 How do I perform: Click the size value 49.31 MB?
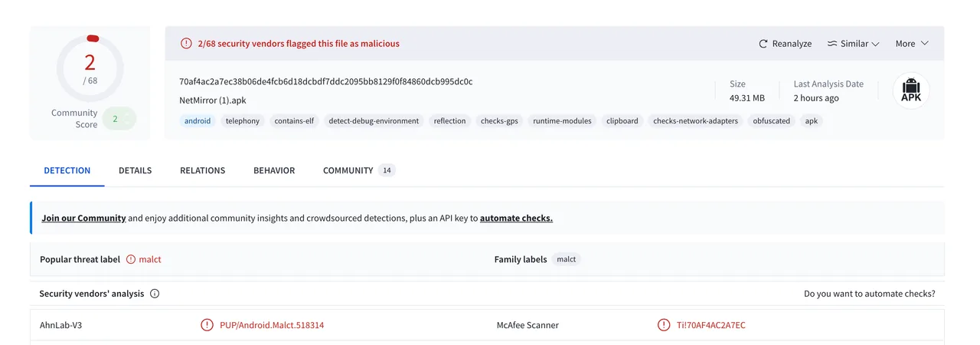(x=747, y=98)
